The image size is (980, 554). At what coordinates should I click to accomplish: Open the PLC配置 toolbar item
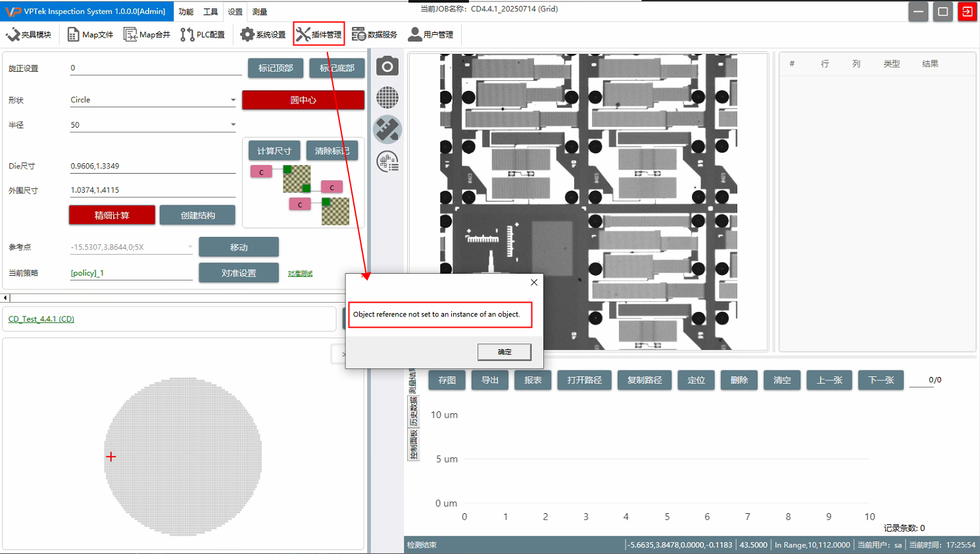click(x=203, y=34)
